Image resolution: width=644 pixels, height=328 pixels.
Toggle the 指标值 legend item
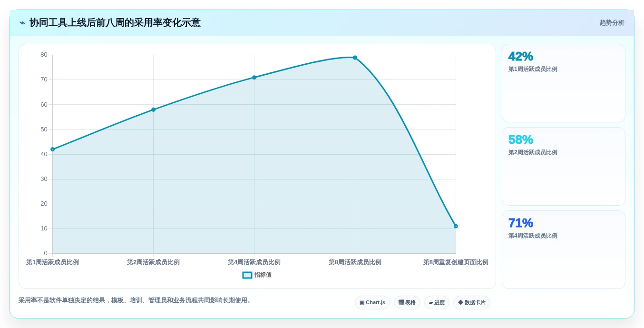(257, 275)
